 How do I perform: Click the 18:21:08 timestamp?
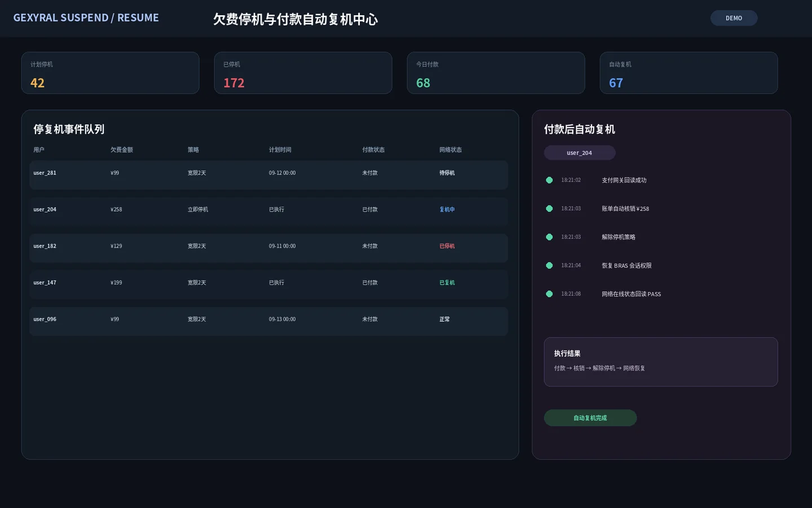[x=571, y=294]
